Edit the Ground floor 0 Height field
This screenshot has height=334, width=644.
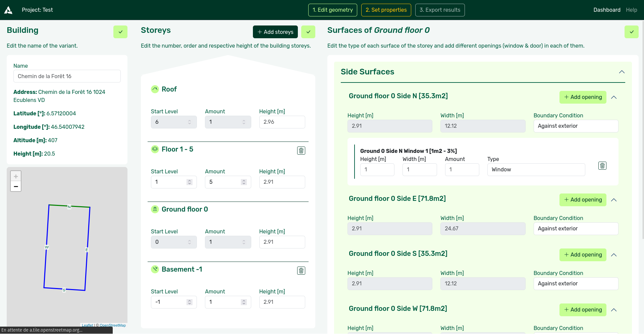click(x=282, y=242)
